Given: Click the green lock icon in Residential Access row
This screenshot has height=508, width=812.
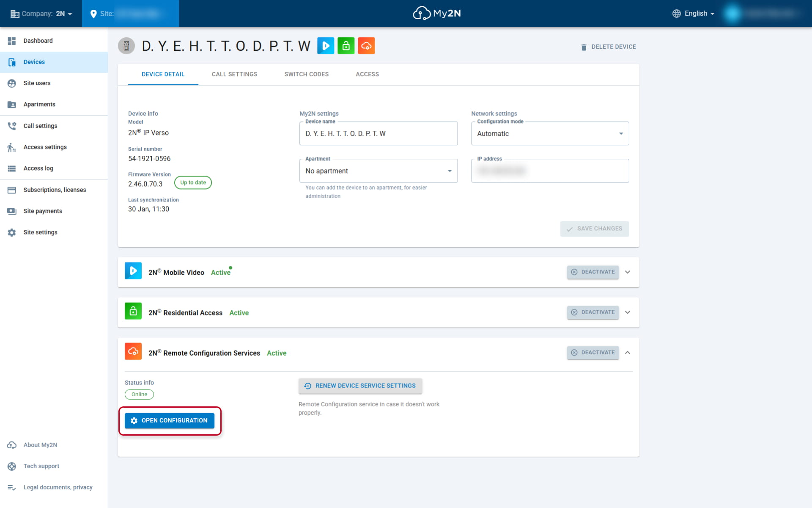Looking at the screenshot, I should (x=133, y=311).
